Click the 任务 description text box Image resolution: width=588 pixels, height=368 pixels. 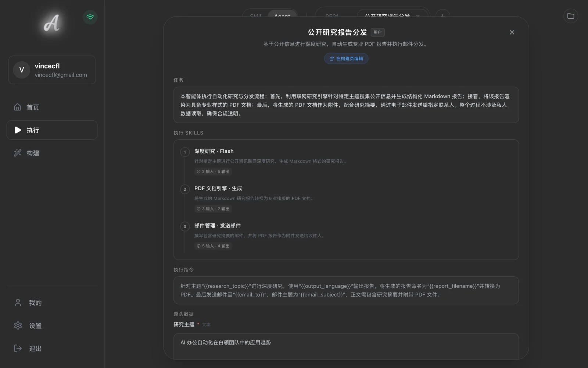pos(346,105)
